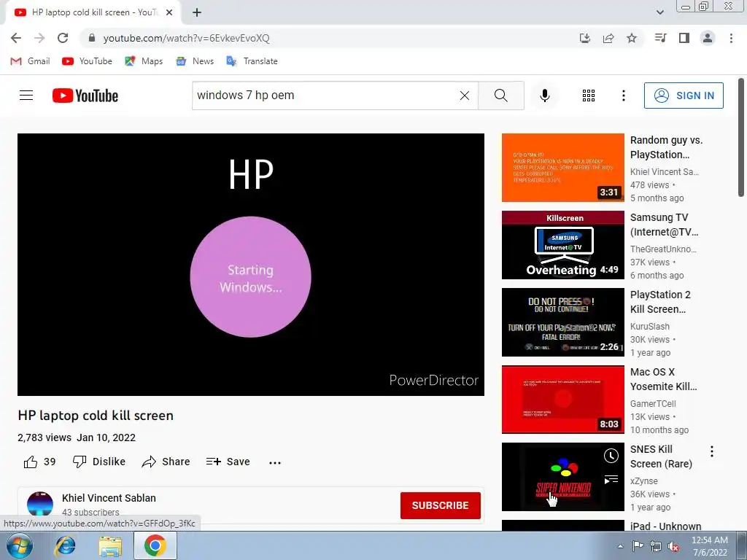Open Mac OS X Yosemite Kill video title

663,379
